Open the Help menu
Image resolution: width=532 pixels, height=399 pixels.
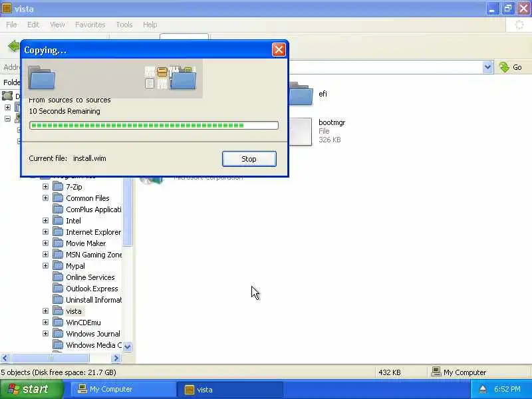(x=150, y=25)
